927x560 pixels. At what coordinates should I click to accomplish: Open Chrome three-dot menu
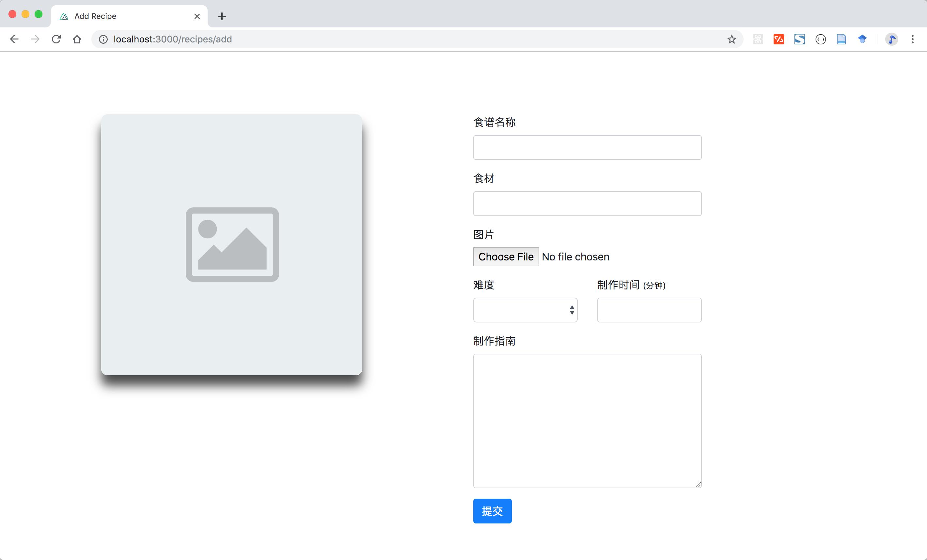[912, 39]
